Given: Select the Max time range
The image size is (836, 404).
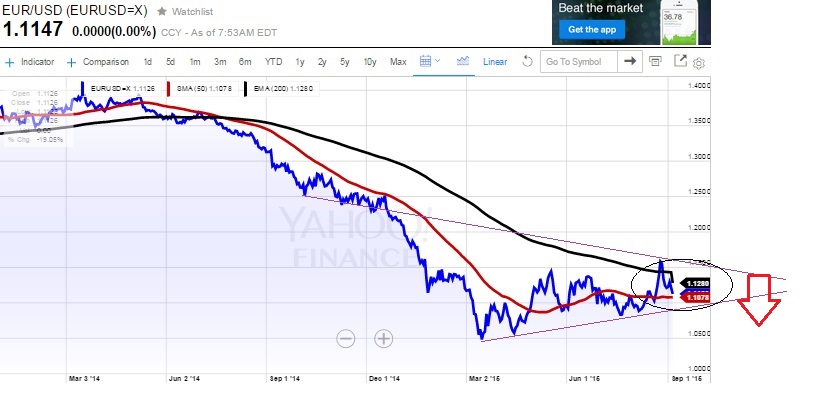Looking at the screenshot, I should 398,62.
